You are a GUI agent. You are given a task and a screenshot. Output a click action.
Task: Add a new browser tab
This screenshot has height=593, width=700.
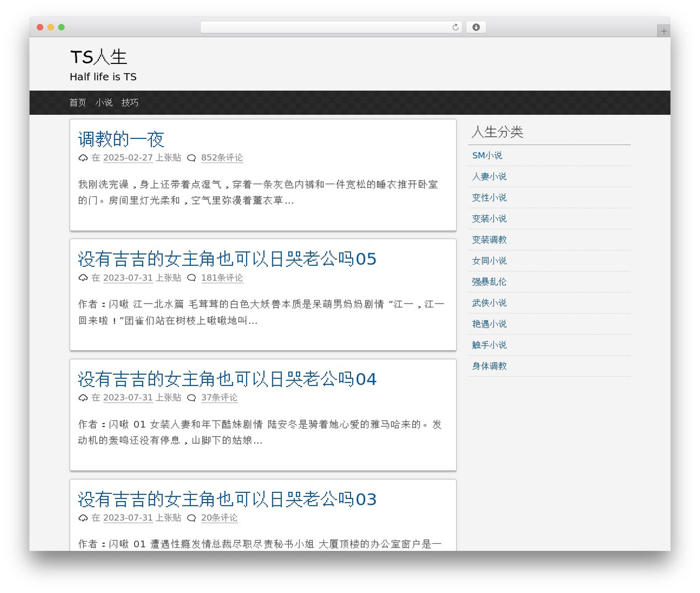pos(663,31)
